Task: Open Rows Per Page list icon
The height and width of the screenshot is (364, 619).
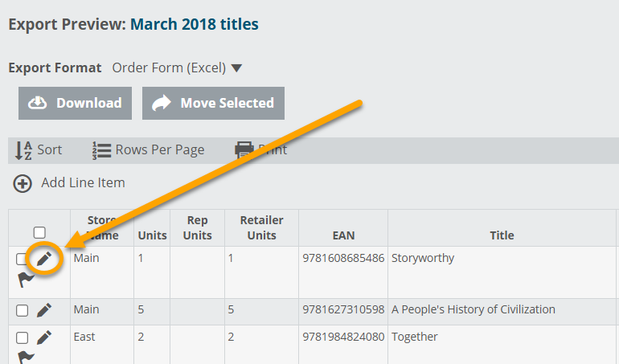Action: [100, 149]
